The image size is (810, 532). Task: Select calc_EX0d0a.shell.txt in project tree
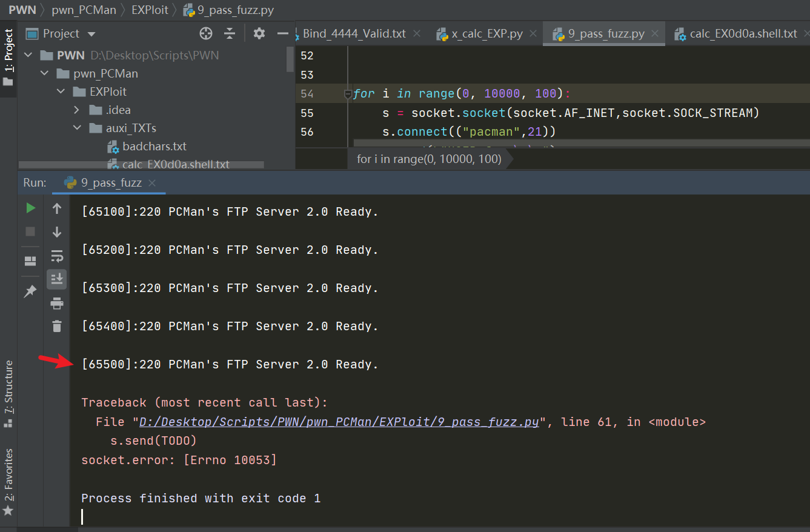coord(176,164)
